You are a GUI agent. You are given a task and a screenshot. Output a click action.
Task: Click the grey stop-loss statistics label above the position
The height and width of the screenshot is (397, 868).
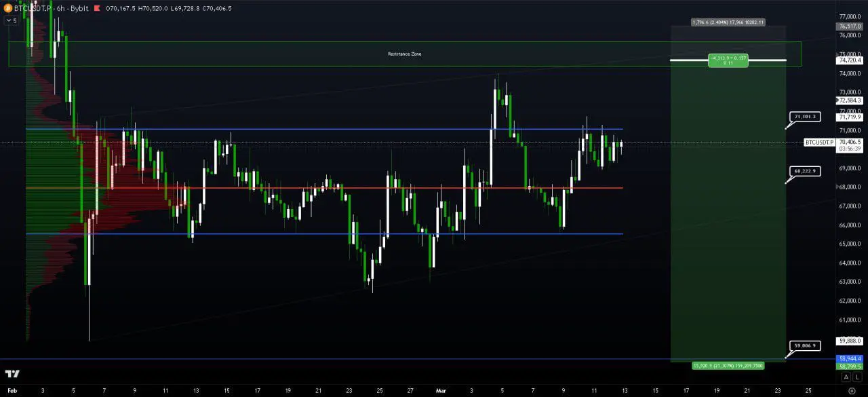coord(728,22)
